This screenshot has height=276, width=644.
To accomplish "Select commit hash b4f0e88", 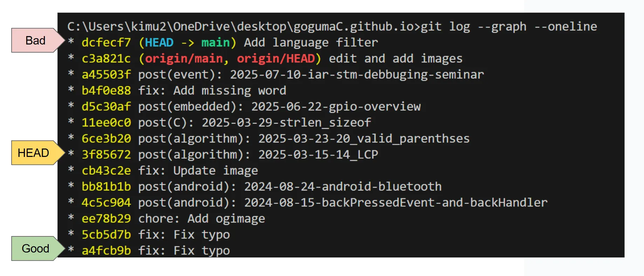I will tap(106, 90).
